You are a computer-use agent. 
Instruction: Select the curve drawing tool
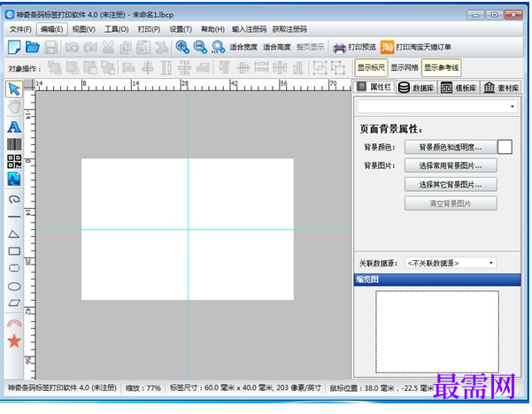pos(14,199)
